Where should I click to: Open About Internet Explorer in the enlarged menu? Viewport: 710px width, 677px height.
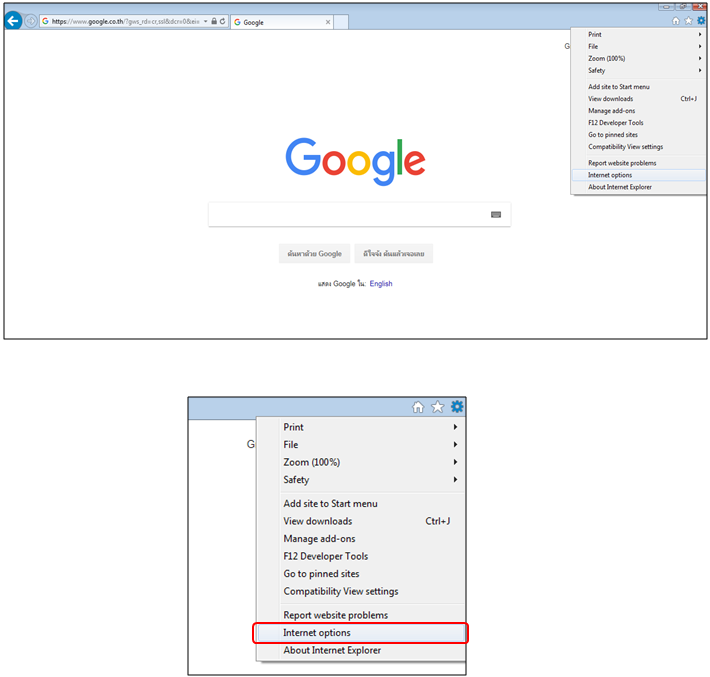coord(361,650)
